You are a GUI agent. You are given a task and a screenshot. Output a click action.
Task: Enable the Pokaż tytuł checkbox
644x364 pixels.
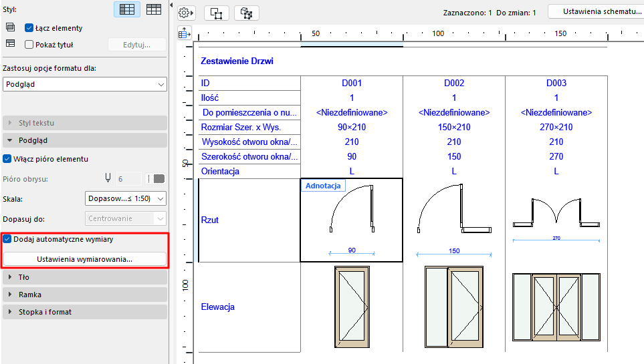[x=29, y=45]
